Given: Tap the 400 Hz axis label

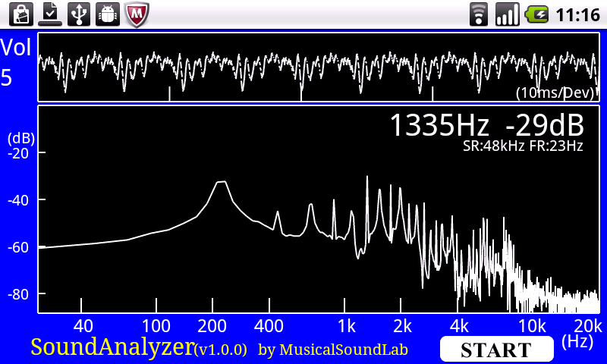Looking at the screenshot, I should (269, 326).
